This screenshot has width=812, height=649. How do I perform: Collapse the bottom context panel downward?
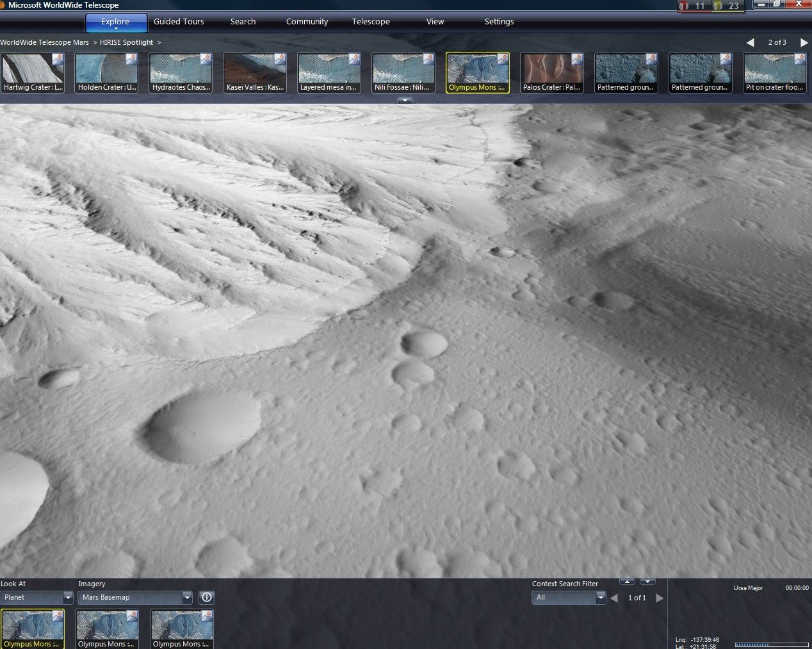[x=647, y=581]
